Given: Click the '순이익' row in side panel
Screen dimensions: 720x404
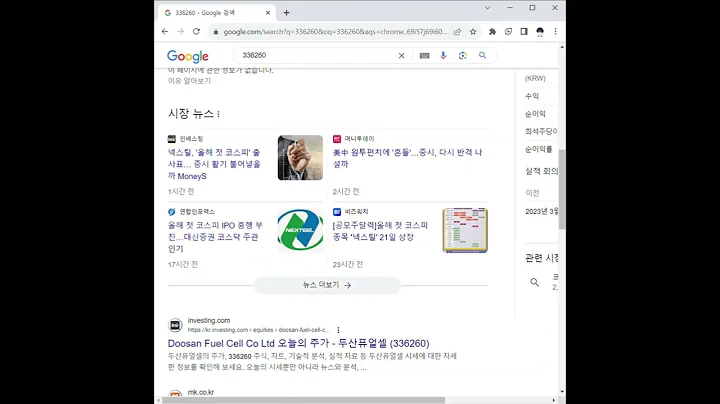Looking at the screenshot, I should click(x=535, y=114).
